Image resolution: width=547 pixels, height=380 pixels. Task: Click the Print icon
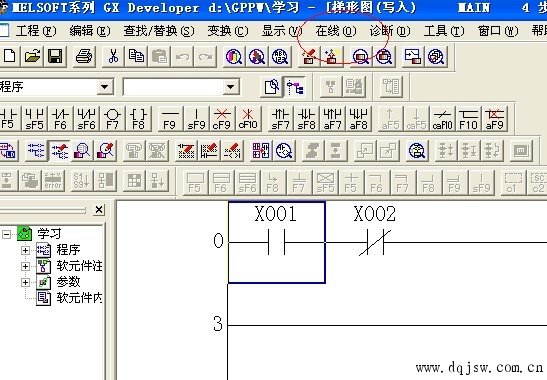click(84, 57)
